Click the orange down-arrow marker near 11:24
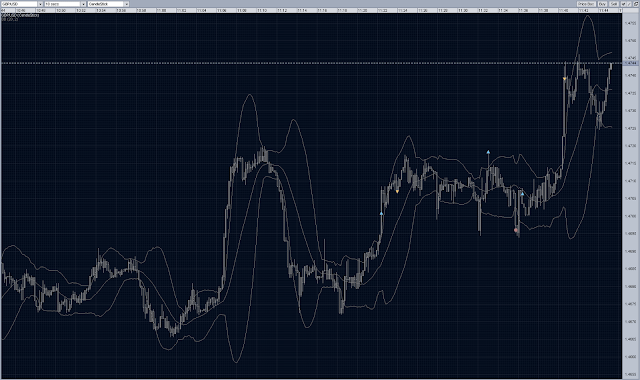This screenshot has width=640, height=380. tap(397, 191)
